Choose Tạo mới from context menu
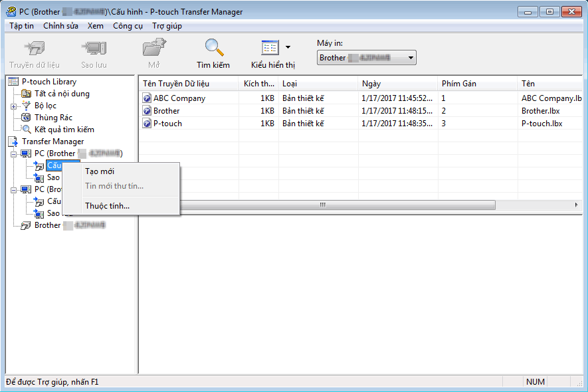588x392 pixels. tap(100, 171)
